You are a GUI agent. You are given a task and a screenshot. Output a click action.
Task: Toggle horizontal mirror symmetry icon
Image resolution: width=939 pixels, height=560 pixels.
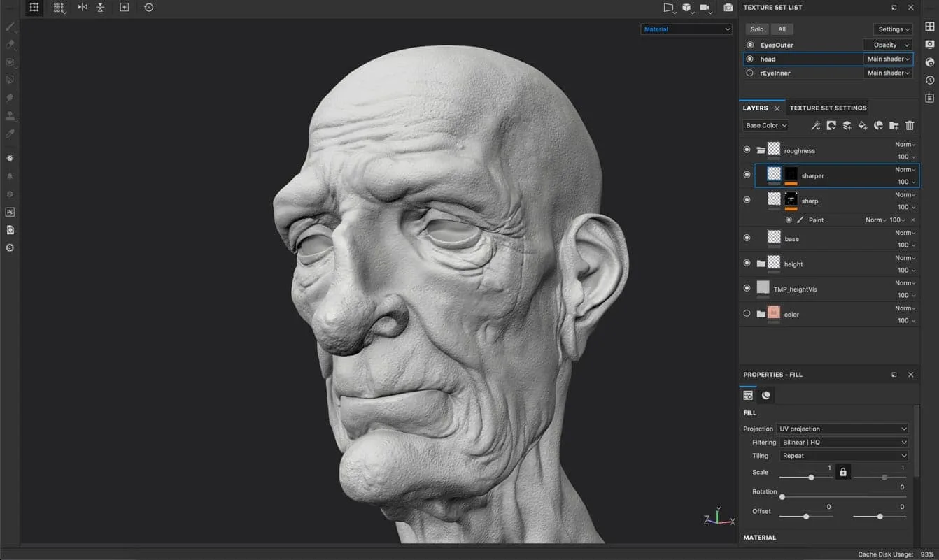[x=83, y=8]
